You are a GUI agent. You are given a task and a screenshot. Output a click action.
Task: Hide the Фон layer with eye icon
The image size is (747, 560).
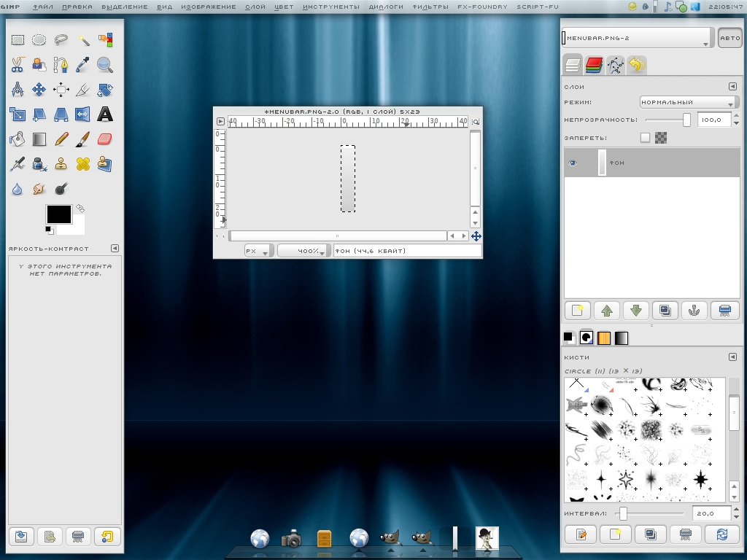click(x=573, y=163)
